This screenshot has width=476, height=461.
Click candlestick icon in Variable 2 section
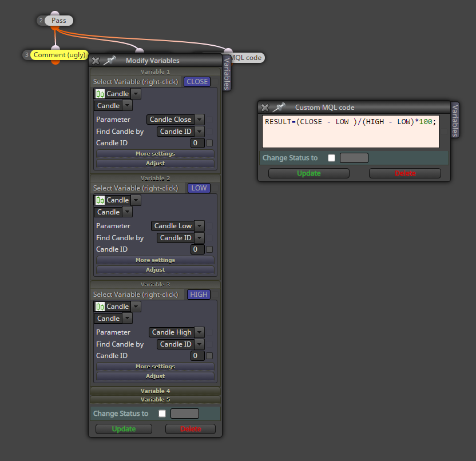click(x=100, y=200)
